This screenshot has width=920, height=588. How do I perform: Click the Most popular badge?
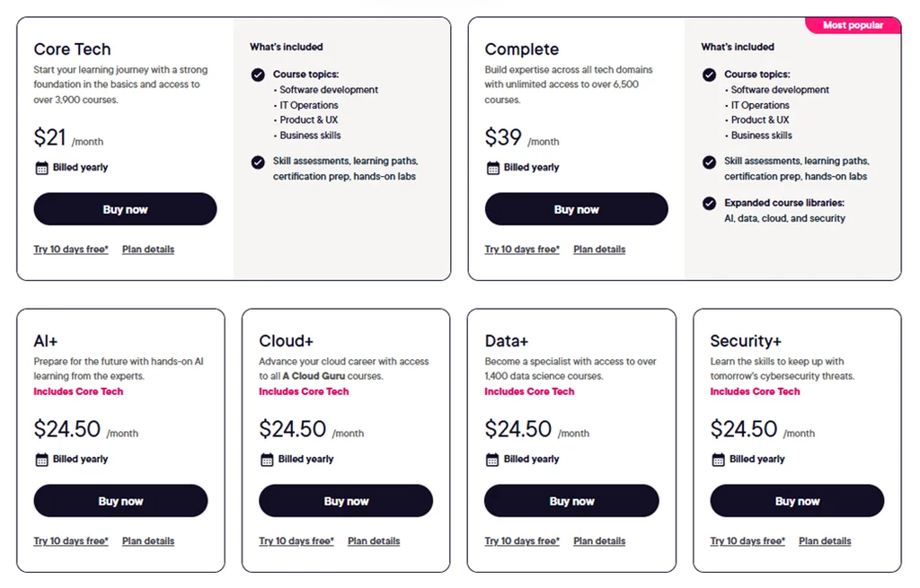[853, 25]
